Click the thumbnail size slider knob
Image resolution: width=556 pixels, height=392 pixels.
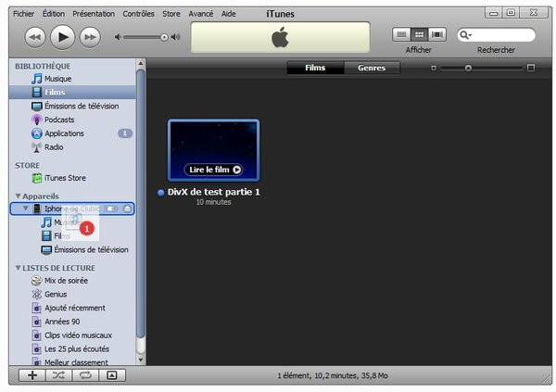468,68
